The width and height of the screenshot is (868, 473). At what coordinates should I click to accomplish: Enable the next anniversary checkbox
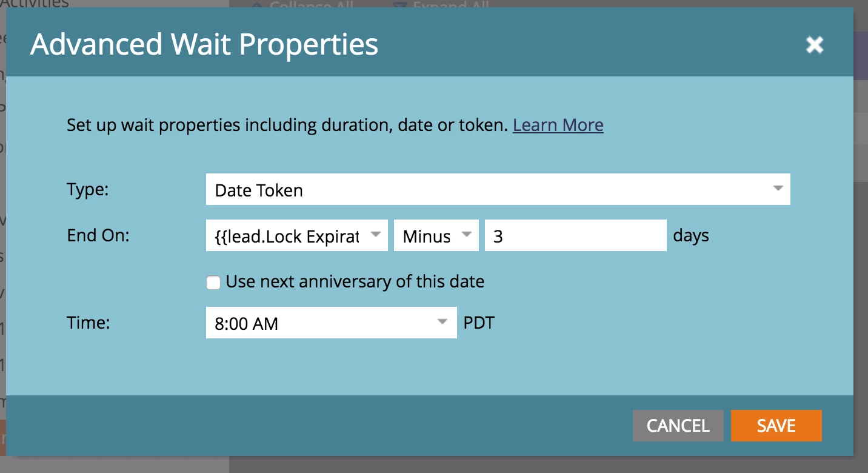point(213,283)
